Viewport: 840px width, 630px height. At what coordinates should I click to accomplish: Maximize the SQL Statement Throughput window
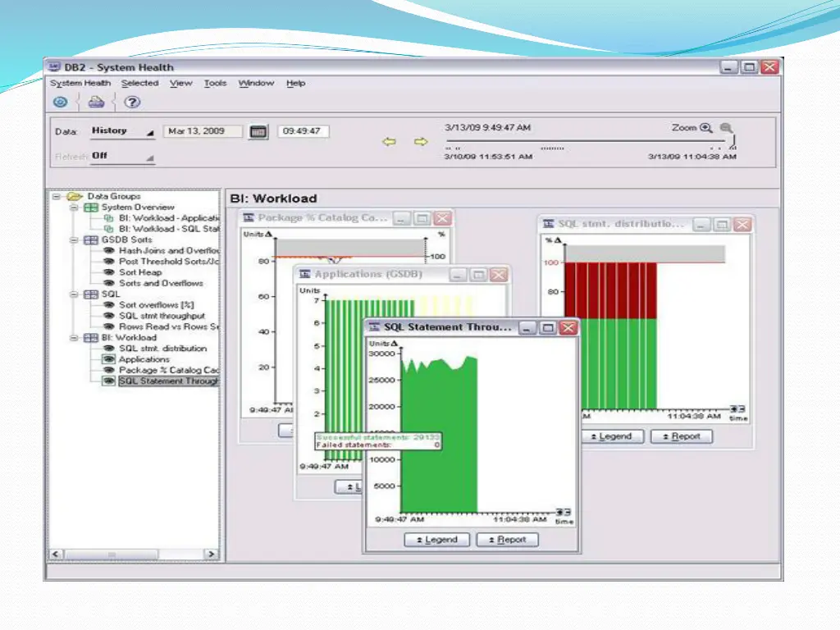[x=547, y=328]
